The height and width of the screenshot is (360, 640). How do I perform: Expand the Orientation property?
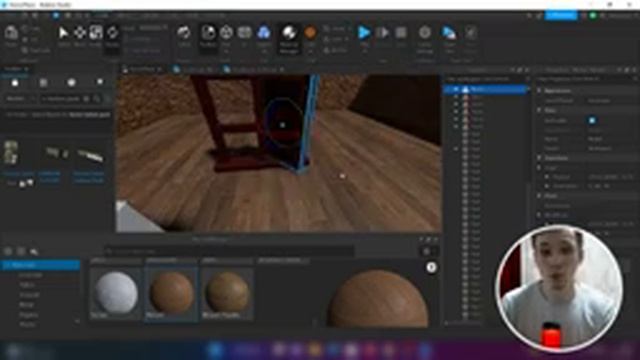pos(547,186)
